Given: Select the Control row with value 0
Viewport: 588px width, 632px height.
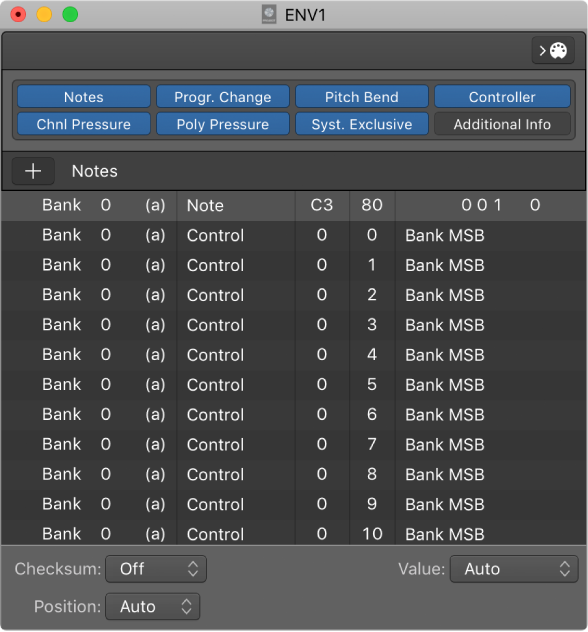Looking at the screenshot, I should click(294, 235).
